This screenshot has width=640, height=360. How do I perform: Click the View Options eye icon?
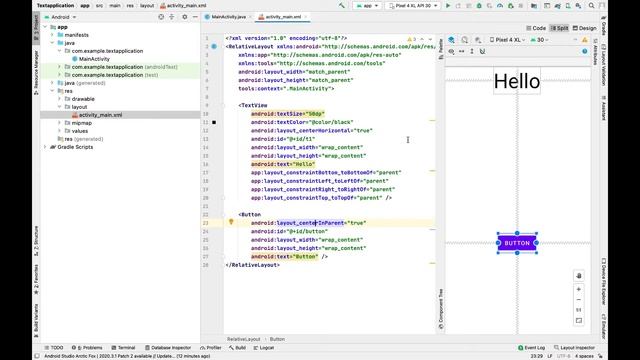tap(451, 51)
